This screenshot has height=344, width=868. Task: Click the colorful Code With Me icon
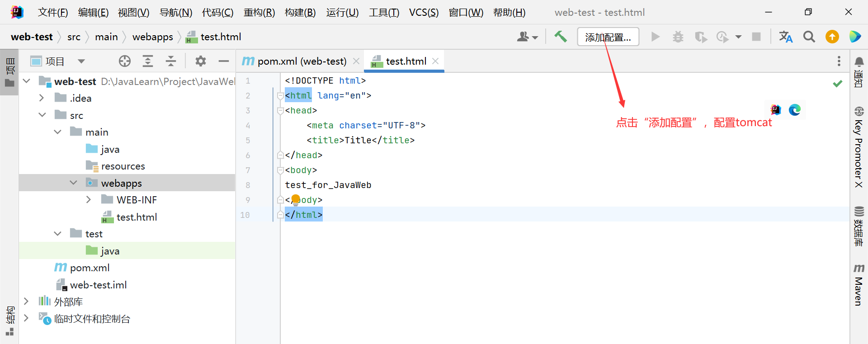click(x=855, y=37)
